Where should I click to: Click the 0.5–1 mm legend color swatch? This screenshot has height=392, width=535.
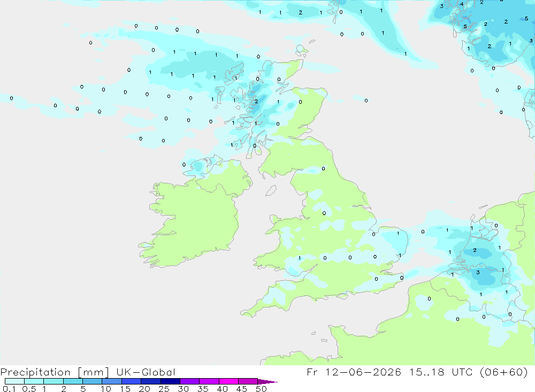coord(34,381)
